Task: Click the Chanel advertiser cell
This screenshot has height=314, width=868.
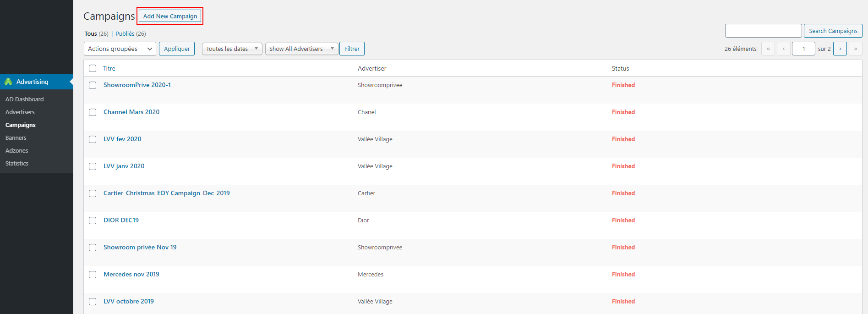Action: 366,112
